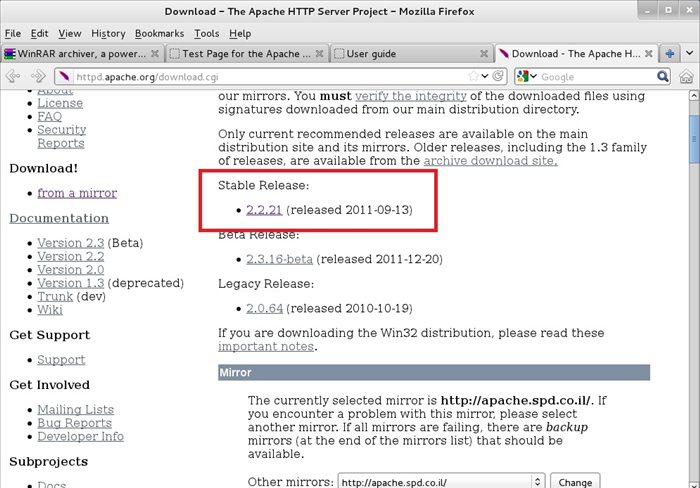Switch to the User guide tab
The image size is (700, 488).
coord(411,54)
